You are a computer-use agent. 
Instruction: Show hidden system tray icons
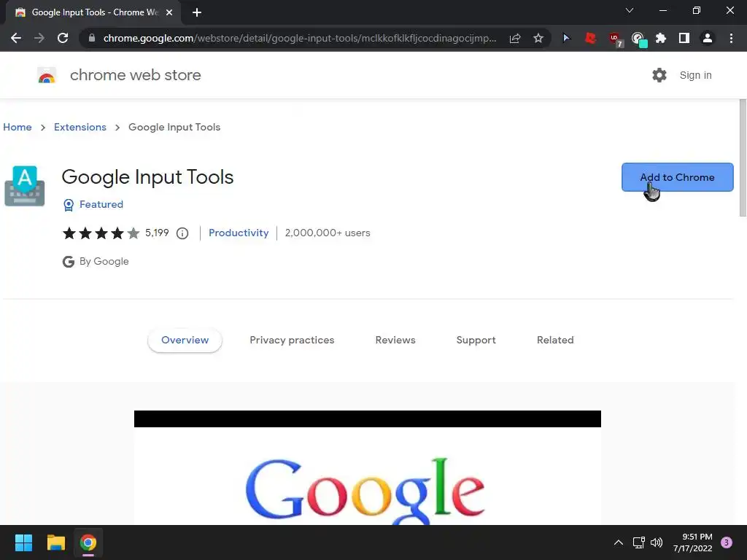pyautogui.click(x=619, y=542)
